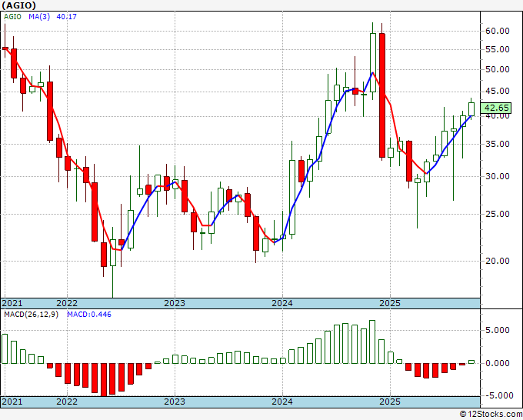Click the 2024 label on price timeline
The image size is (523, 420).
[282, 303]
